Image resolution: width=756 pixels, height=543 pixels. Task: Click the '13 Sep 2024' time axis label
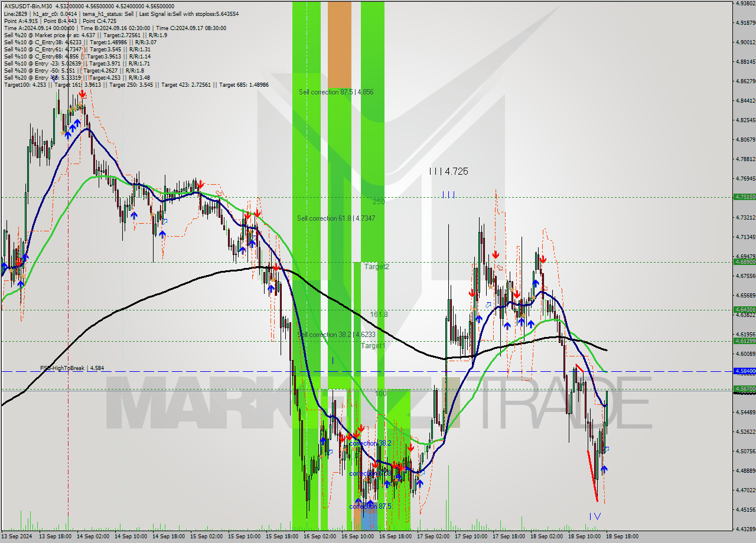pyautogui.click(x=17, y=537)
